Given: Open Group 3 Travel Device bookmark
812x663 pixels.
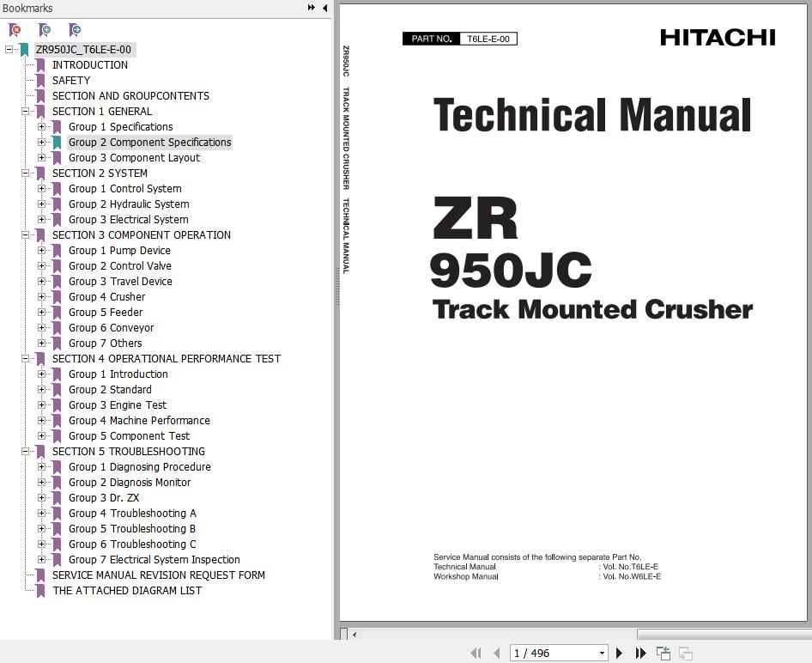Looking at the screenshot, I should coord(120,281).
